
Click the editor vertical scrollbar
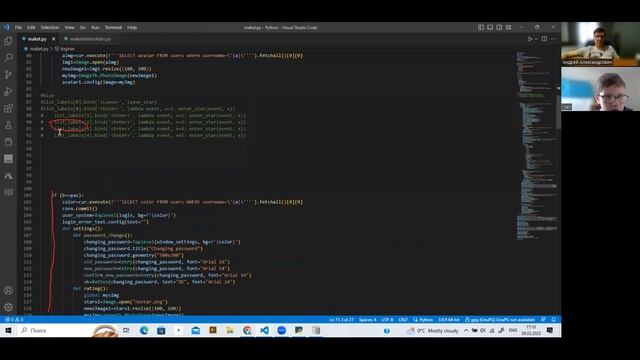click(x=558, y=111)
